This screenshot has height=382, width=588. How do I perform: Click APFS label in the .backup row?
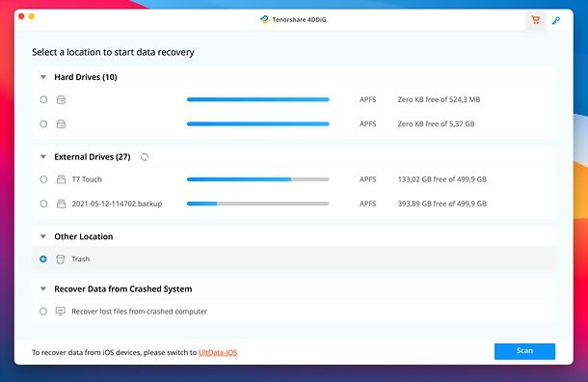click(x=367, y=204)
